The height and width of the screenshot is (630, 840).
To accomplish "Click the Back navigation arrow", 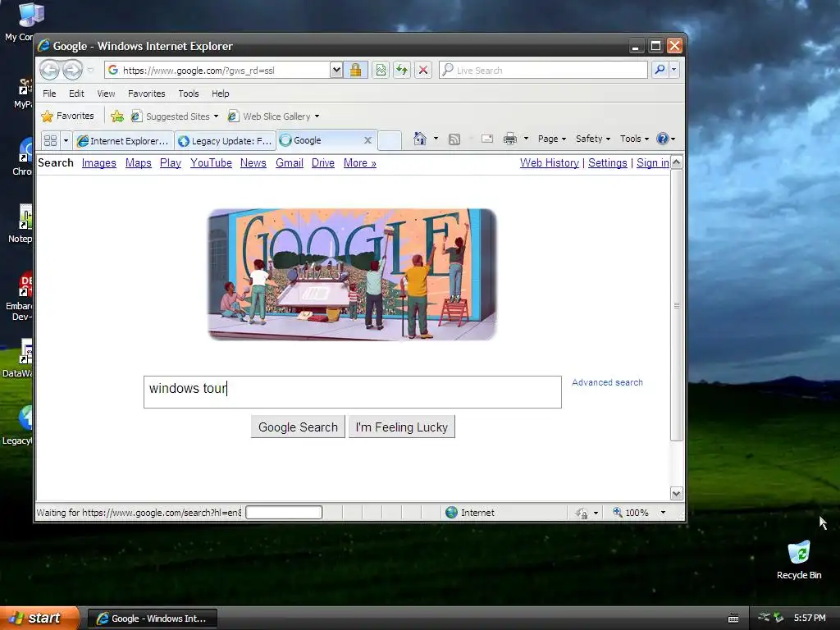I will (x=49, y=70).
